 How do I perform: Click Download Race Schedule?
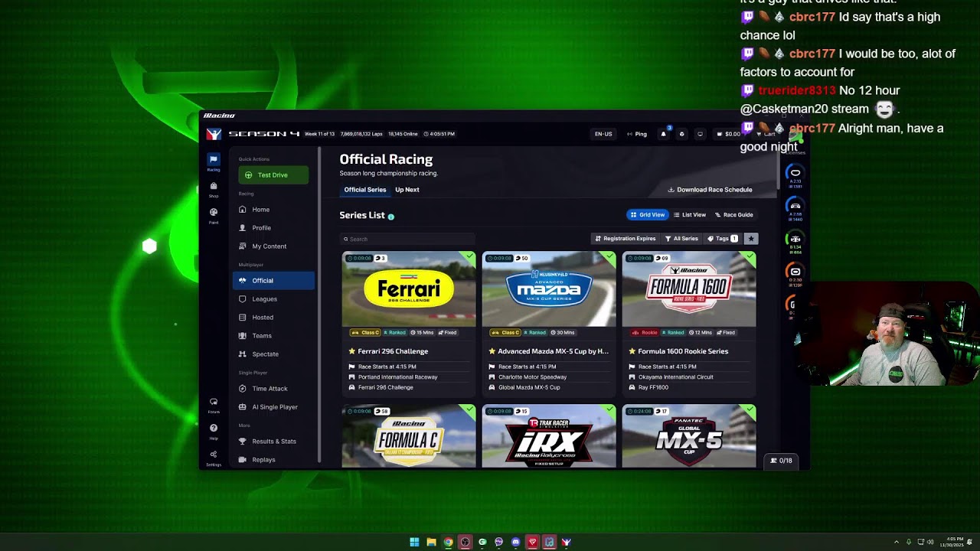(710, 190)
